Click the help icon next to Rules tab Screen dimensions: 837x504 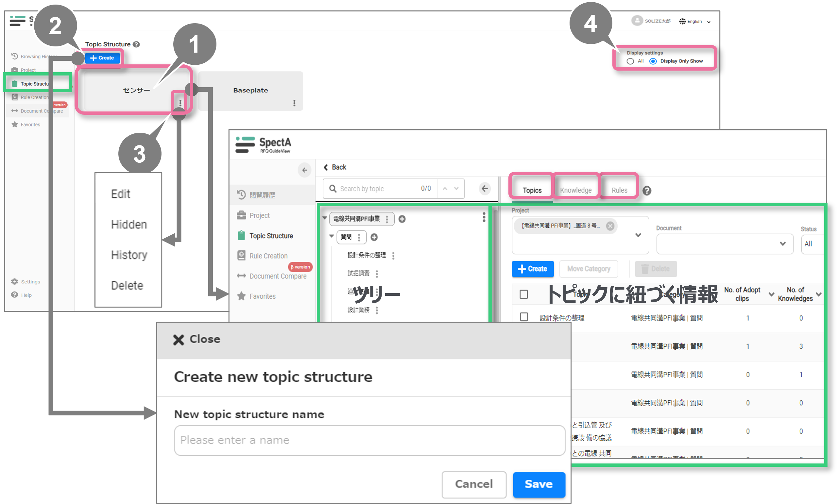[x=647, y=191]
